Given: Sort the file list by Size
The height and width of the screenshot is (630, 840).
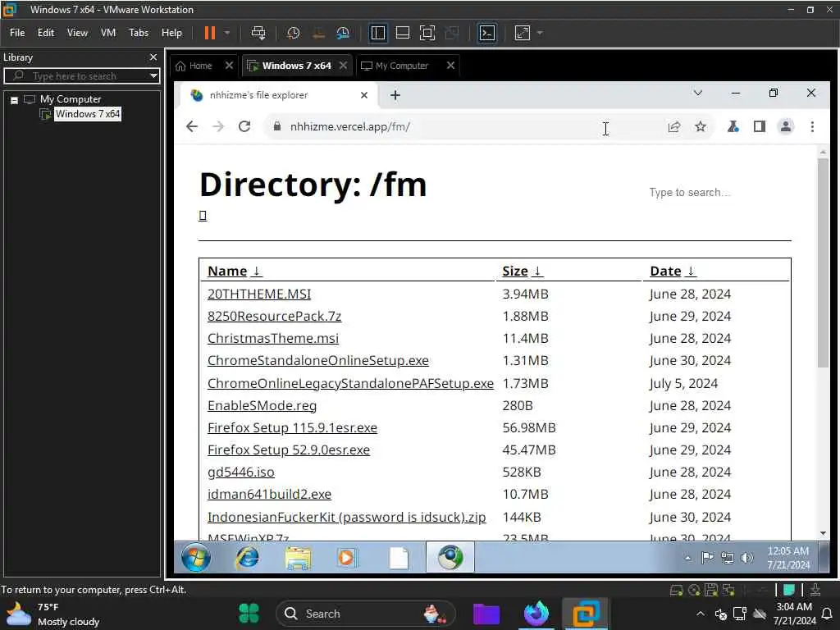Looking at the screenshot, I should coord(523,271).
